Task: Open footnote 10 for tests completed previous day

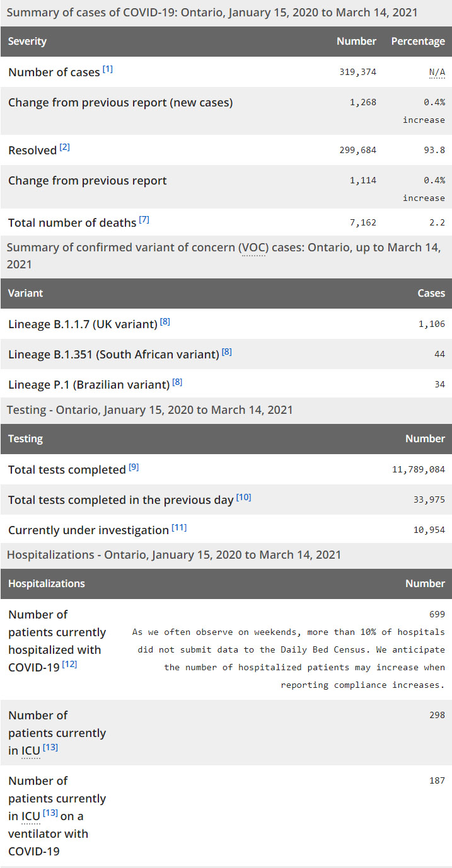Action: coord(244,497)
